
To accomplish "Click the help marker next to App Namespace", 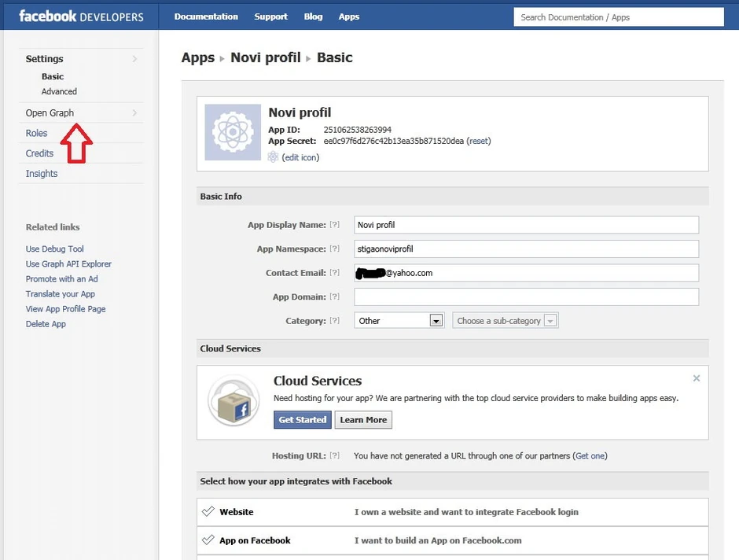I will [x=335, y=249].
